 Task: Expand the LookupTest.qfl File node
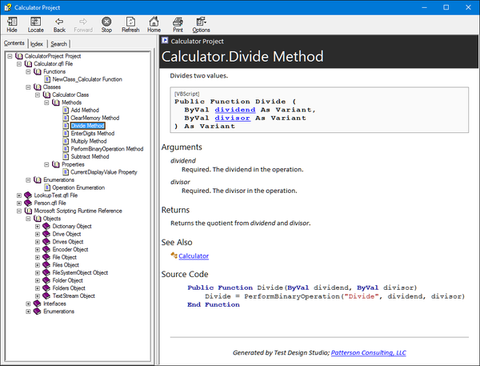pyautogui.click(x=19, y=195)
